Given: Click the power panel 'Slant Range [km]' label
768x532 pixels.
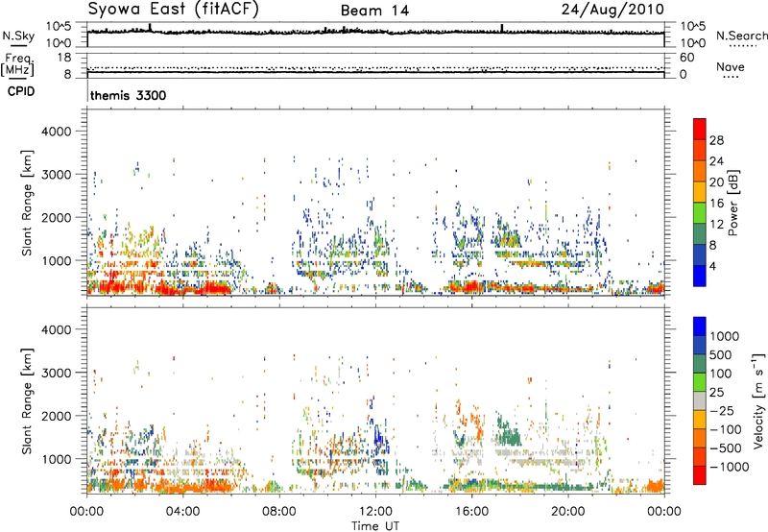Looking at the screenshot, I should click(x=27, y=203).
